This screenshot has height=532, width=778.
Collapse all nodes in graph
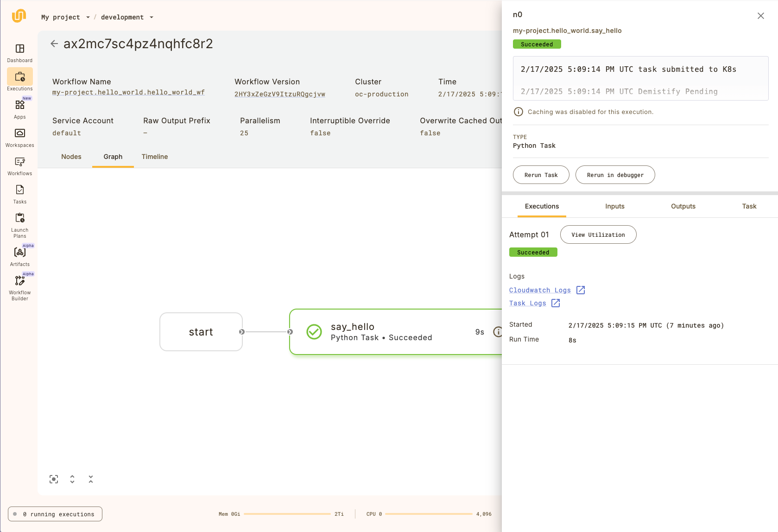pyautogui.click(x=91, y=479)
